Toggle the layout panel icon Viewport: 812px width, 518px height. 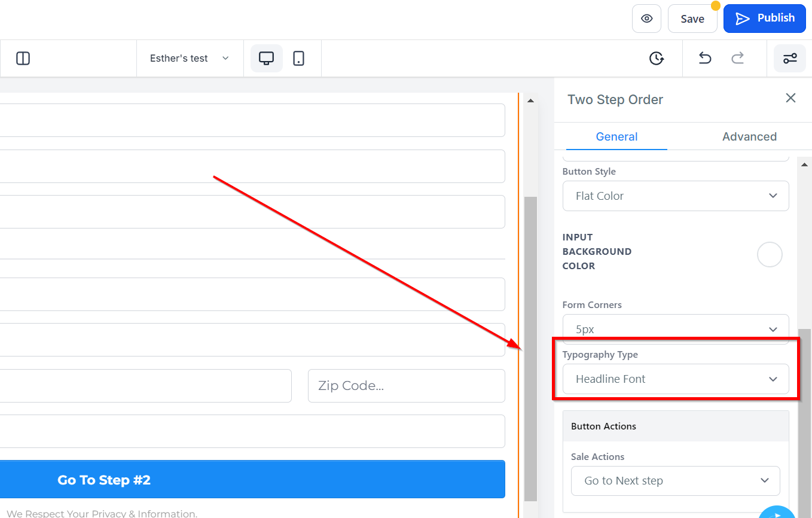point(23,58)
